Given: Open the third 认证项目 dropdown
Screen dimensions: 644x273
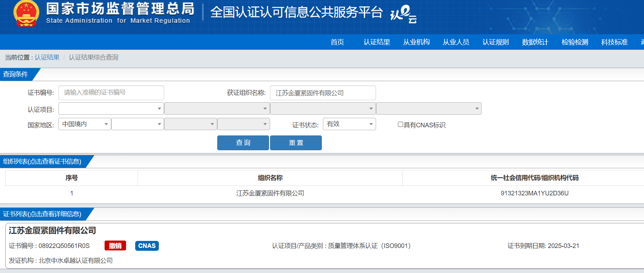Looking at the screenshot, I should [323, 109].
